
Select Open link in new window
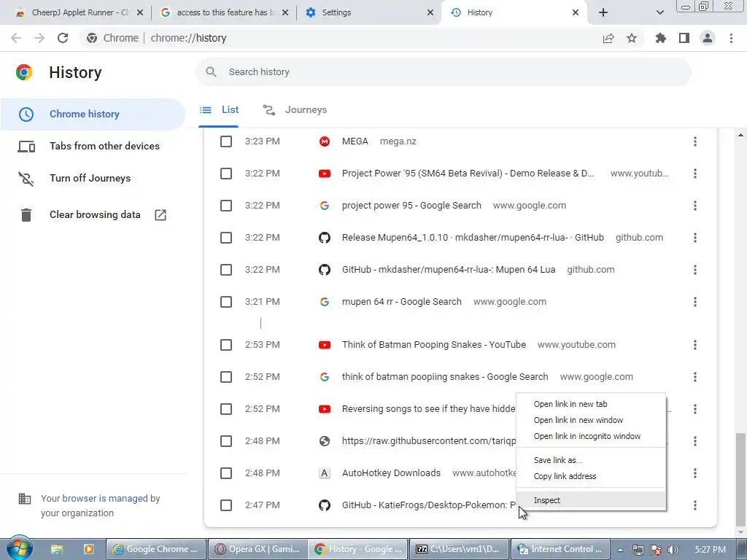(x=591, y=420)
